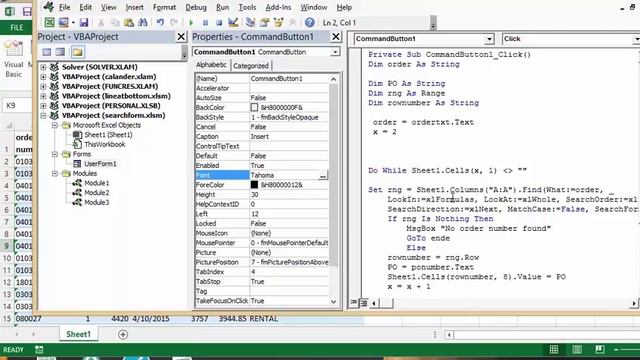Run the macro with green play icon
640x360 pixels.
191,22
